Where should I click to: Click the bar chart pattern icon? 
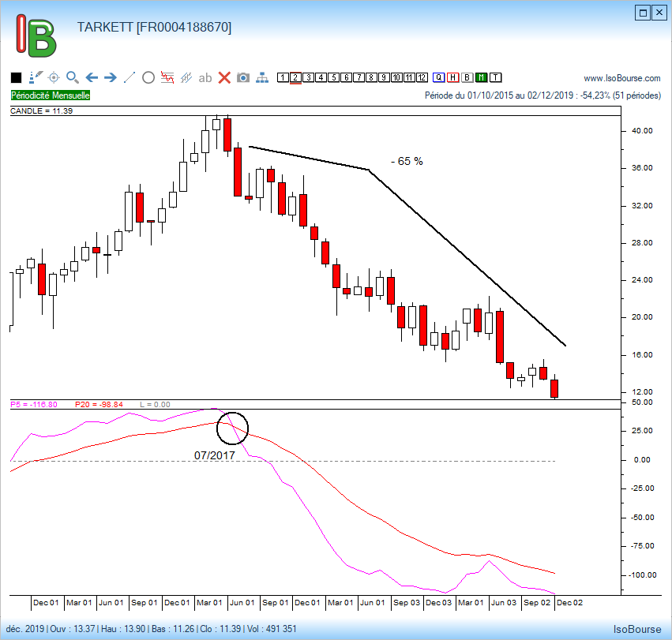click(186, 77)
